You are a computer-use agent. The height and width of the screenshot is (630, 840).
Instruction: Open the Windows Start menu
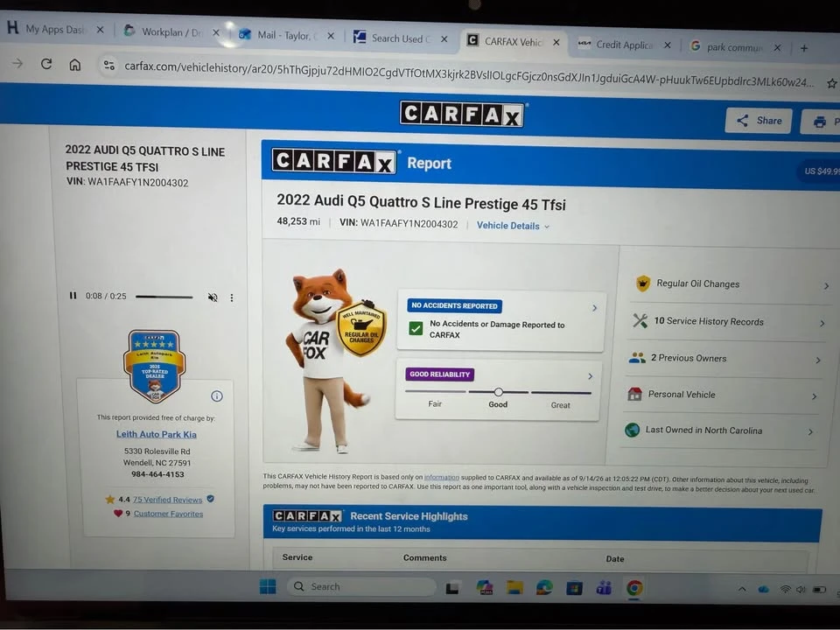pos(268,586)
